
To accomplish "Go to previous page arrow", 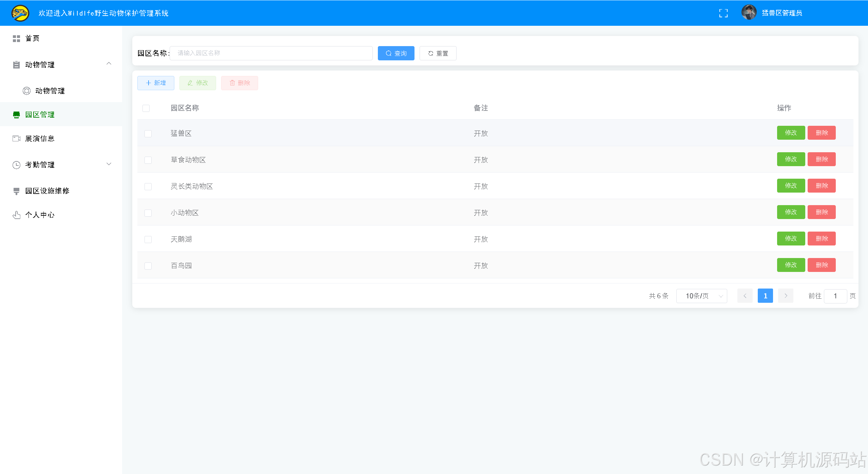I will click(x=745, y=296).
